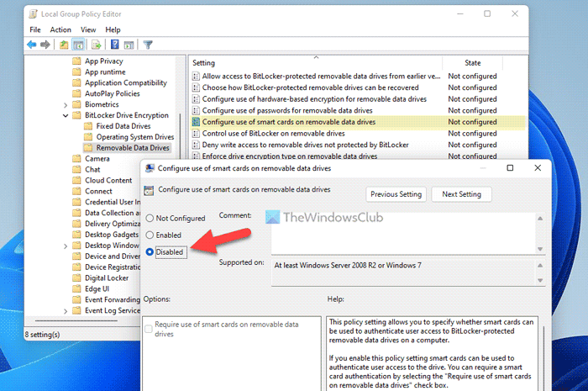Viewport: 588px width, 391px height.
Task: Click the highlighted smart cards policy icon
Action: click(196, 122)
